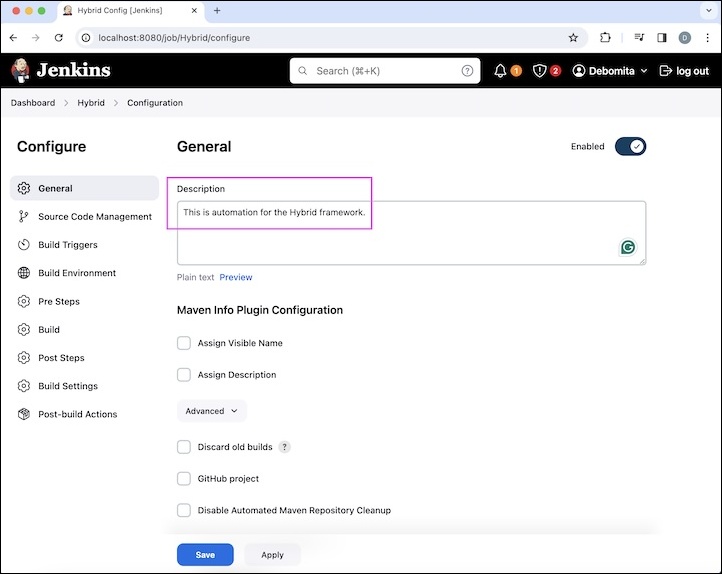Screen dimensions: 722x574
Task: Click the Save button
Action: 205,555
